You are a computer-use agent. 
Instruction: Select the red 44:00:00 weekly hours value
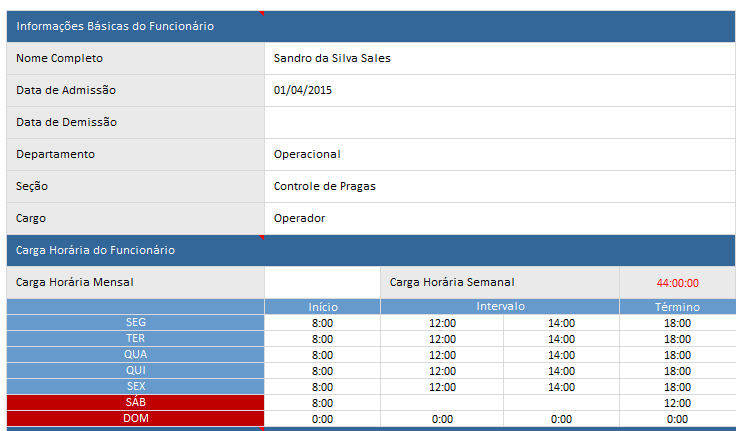677,283
